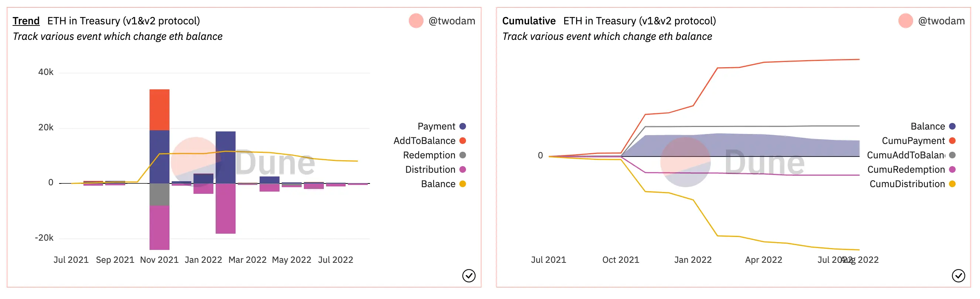
Task: Hide the CumuRedemption legend series
Action: pos(911,170)
